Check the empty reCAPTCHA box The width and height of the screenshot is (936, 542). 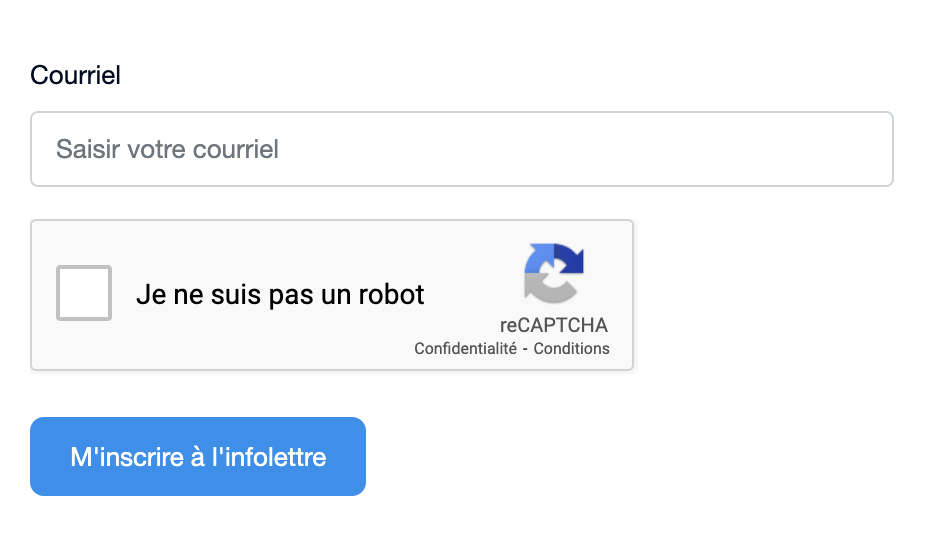tap(84, 293)
